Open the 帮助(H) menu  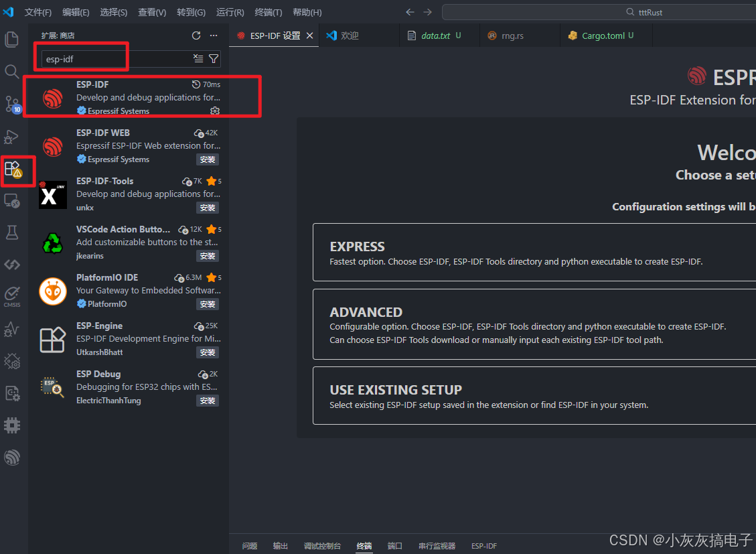[307, 12]
